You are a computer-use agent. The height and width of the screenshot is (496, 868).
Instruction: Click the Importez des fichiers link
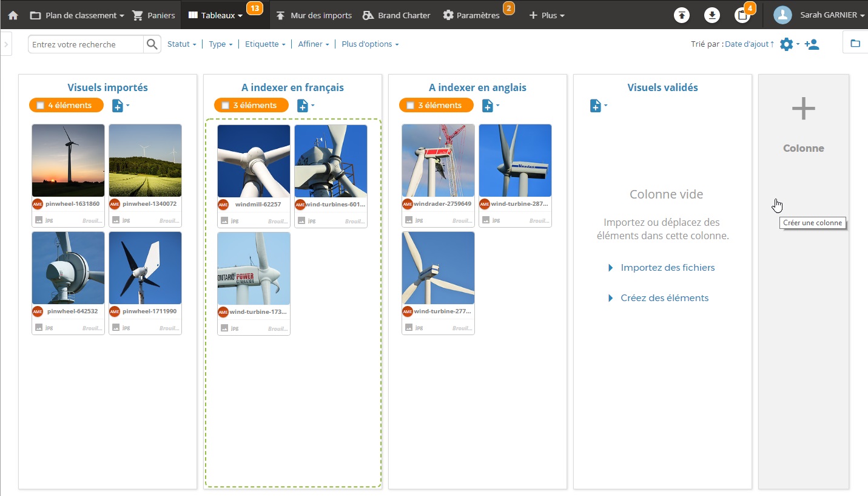click(667, 268)
